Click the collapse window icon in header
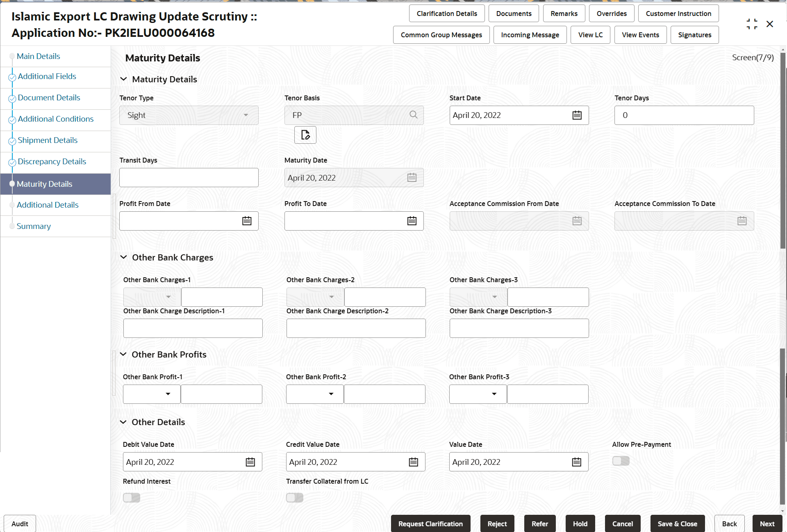The image size is (787, 532). pos(752,24)
